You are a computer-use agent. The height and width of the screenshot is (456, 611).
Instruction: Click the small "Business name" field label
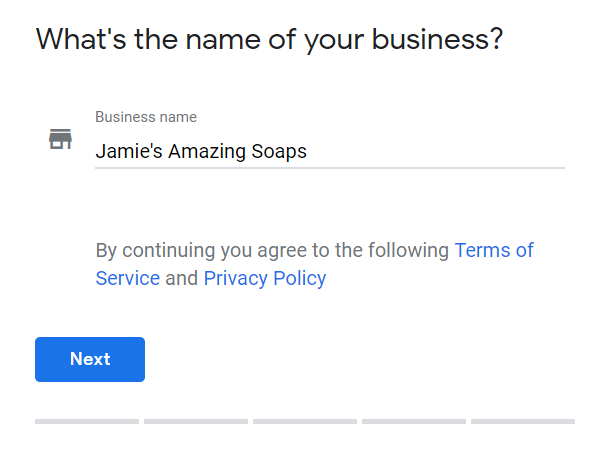tap(146, 117)
